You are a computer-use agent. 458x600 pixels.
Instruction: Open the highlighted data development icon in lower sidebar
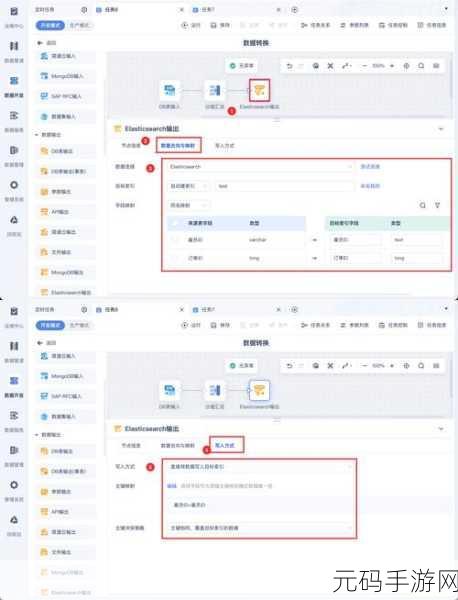point(14,381)
